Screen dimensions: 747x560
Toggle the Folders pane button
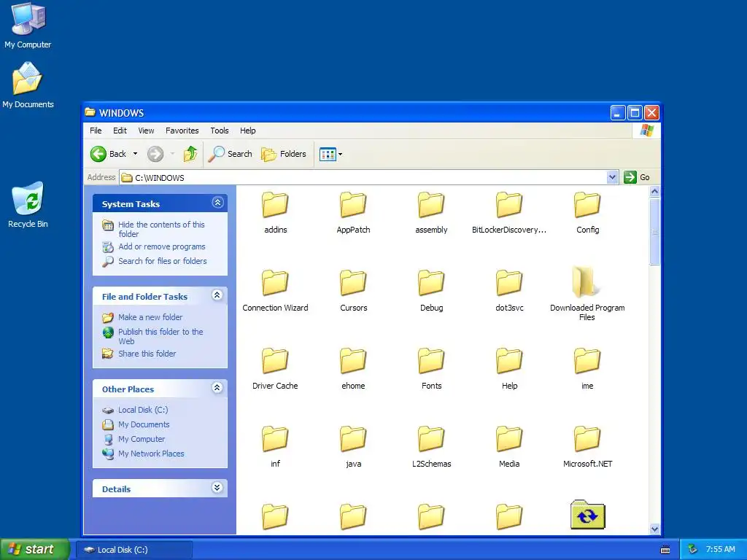point(284,154)
